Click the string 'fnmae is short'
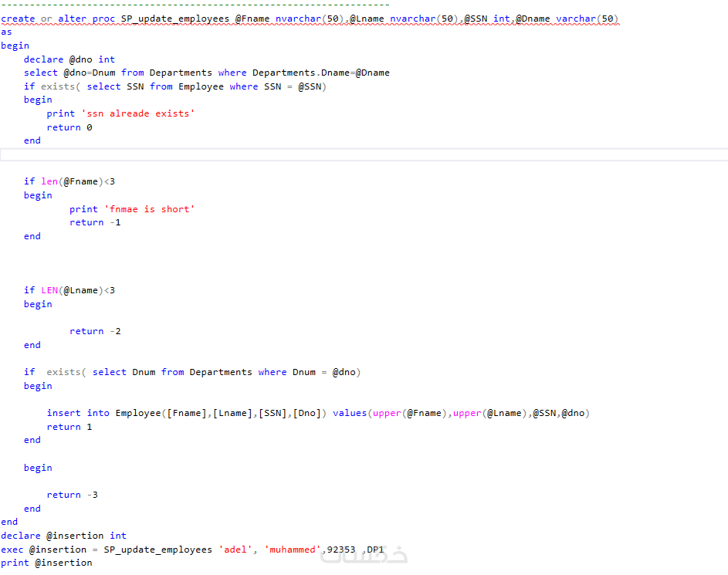The image size is (728, 575). pos(150,209)
